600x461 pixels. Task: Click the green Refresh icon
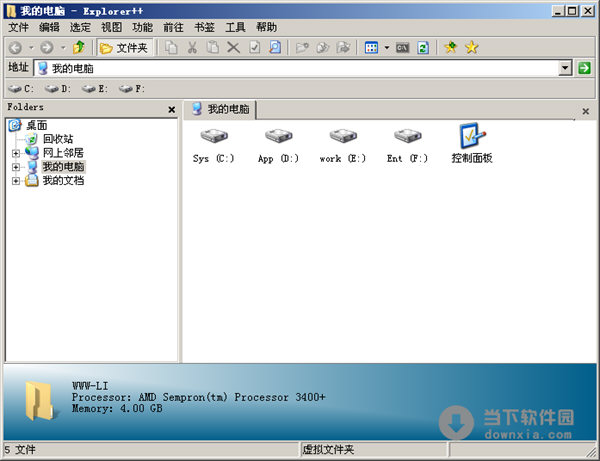[423, 48]
